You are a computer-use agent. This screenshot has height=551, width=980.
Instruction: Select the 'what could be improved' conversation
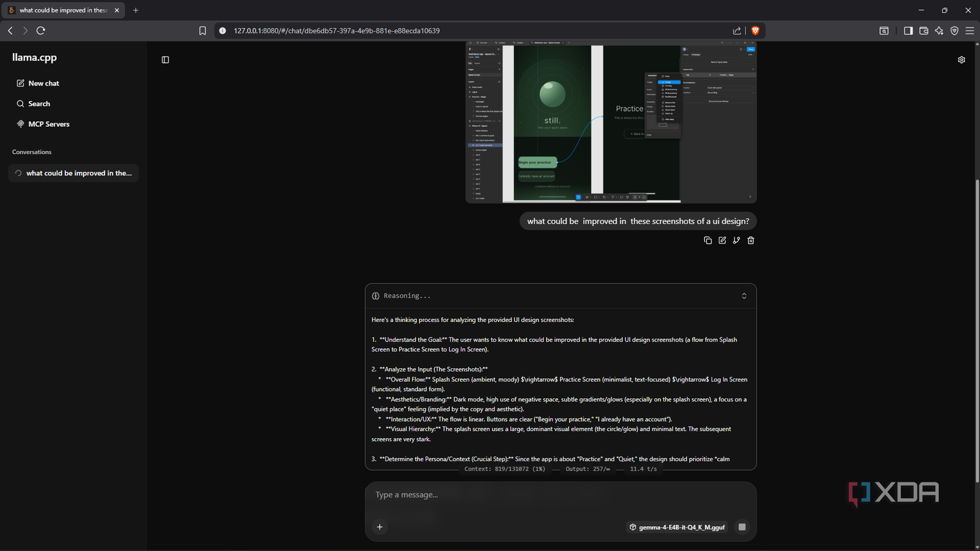74,173
